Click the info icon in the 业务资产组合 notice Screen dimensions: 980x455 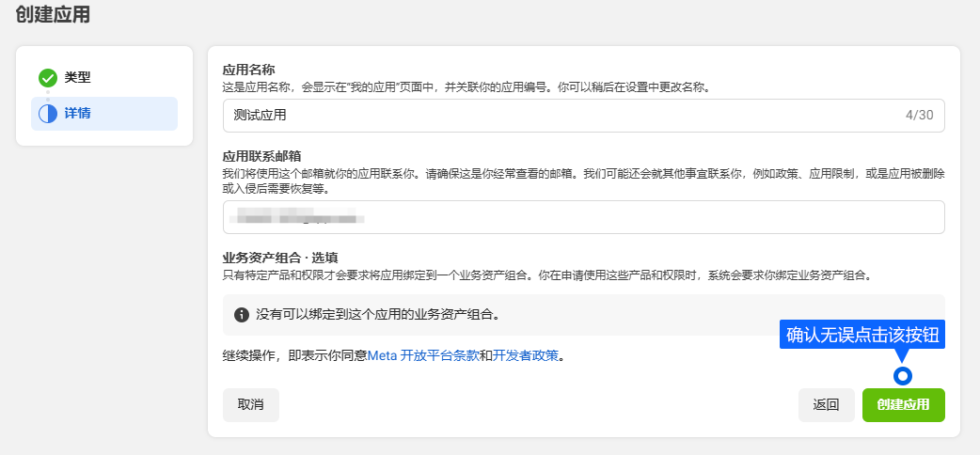click(242, 314)
